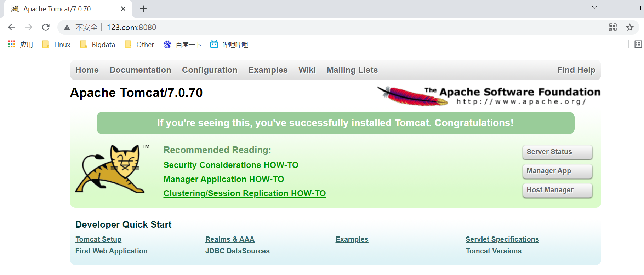Screen dimensions: 644x275
Task: Open the QR code icon in address bar
Action: pos(613,27)
